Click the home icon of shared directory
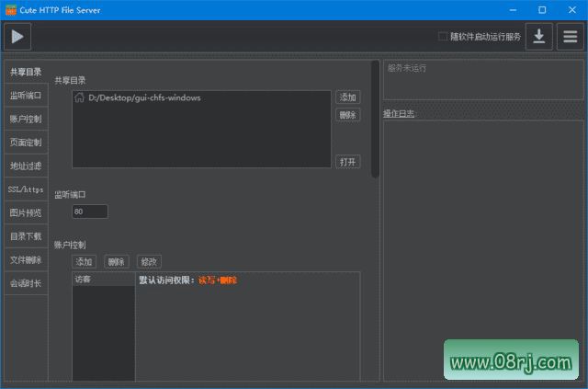588x389 pixels. click(x=79, y=97)
